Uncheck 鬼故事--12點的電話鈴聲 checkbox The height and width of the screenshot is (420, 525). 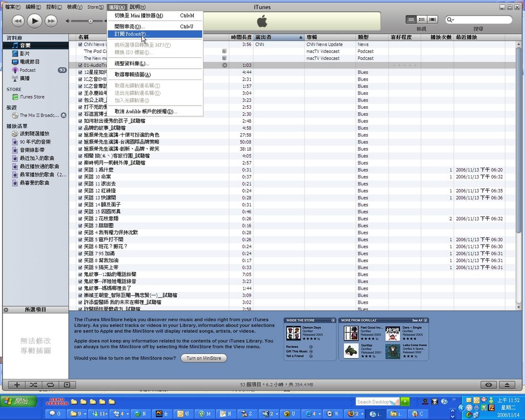80,274
